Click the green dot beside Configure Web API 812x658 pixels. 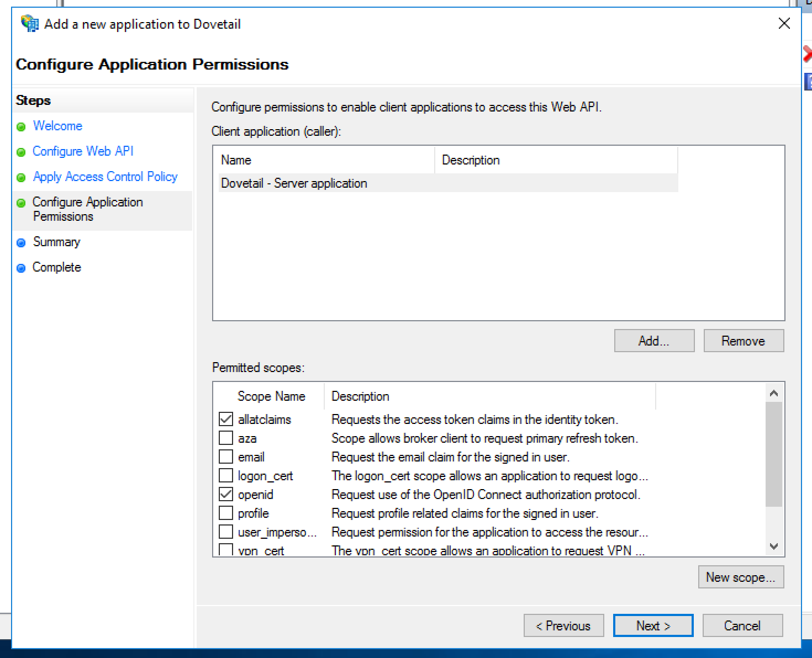point(20,152)
